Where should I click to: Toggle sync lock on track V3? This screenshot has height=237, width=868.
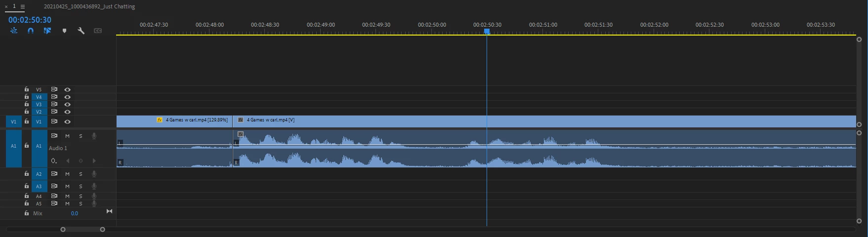[x=54, y=104]
